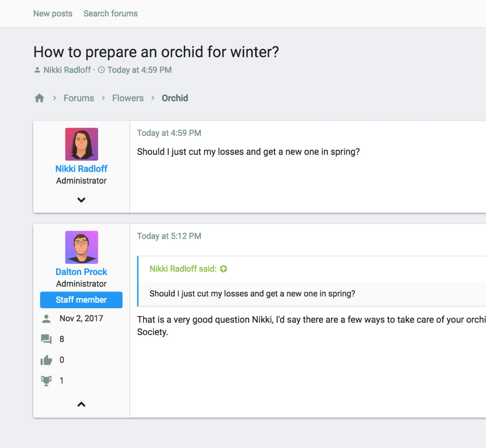Open the Orchid breadcrumb link
486x448 pixels.
coord(175,98)
